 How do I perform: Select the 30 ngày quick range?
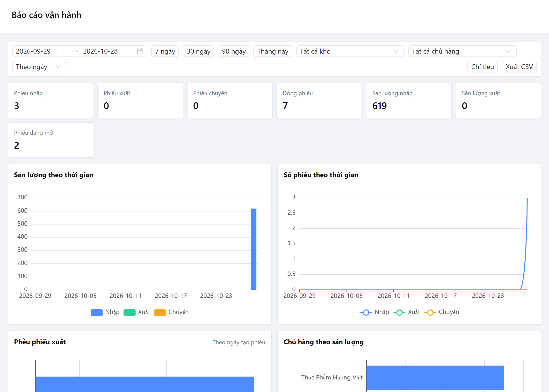[x=198, y=51]
